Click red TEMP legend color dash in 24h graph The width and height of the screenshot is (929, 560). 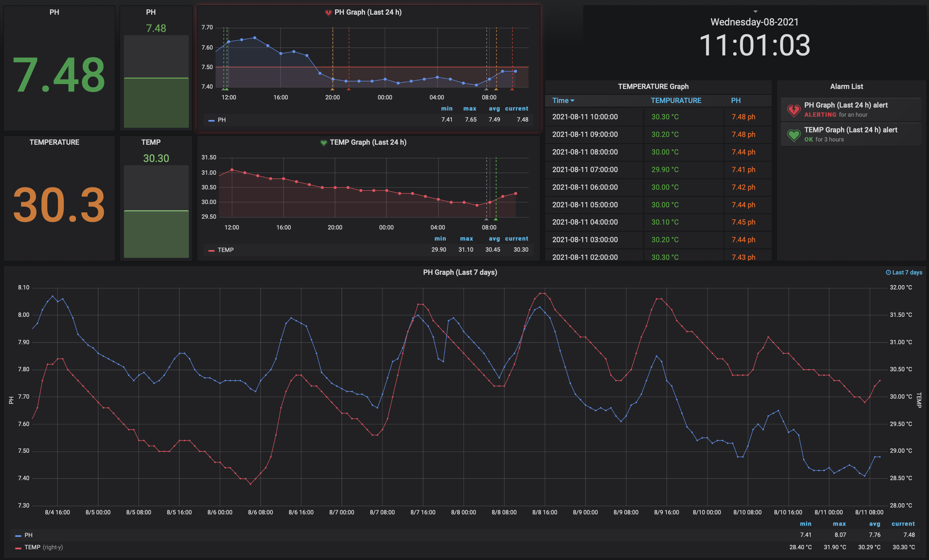tap(211, 250)
